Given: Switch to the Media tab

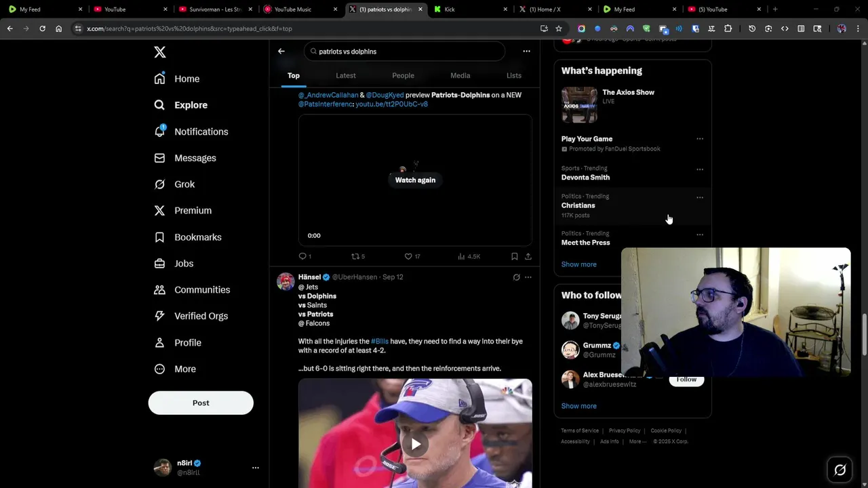Looking at the screenshot, I should [460, 75].
